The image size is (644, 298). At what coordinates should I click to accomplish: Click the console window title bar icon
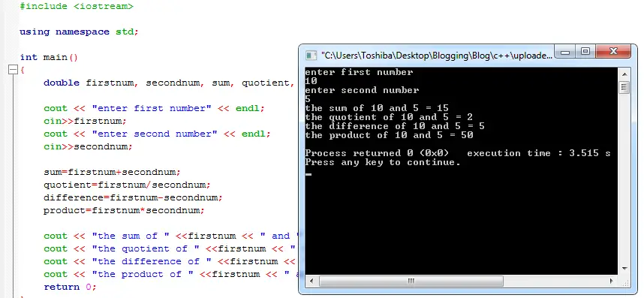[311, 56]
